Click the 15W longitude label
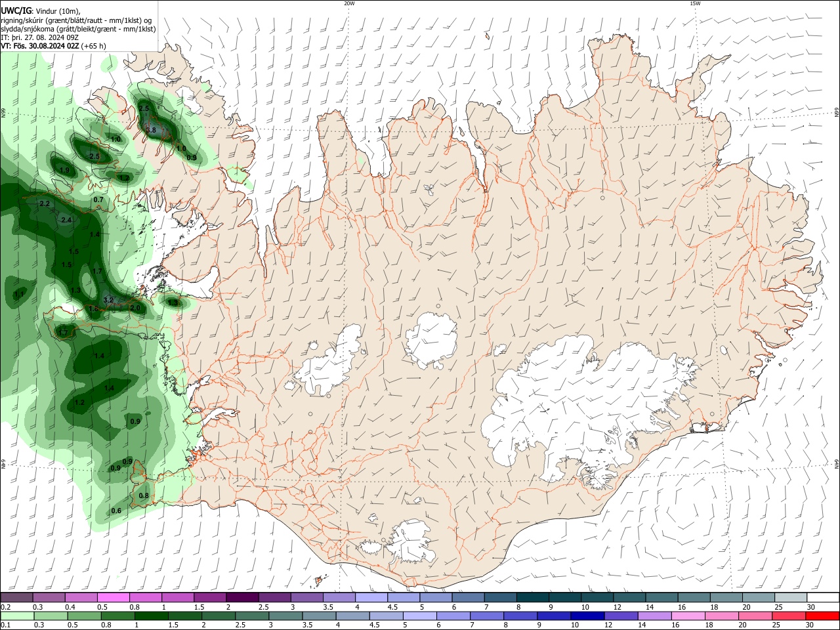Image resolution: width=840 pixels, height=630 pixels. click(695, 3)
